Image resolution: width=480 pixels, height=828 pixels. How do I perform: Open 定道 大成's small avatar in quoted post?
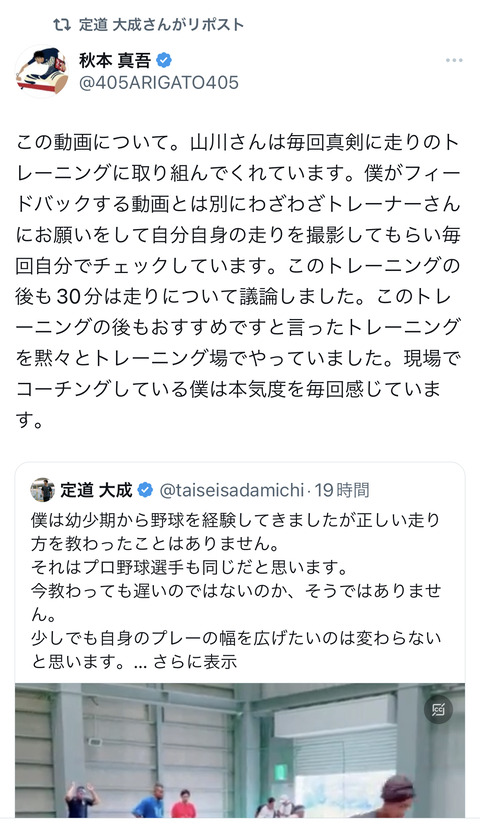click(42, 490)
